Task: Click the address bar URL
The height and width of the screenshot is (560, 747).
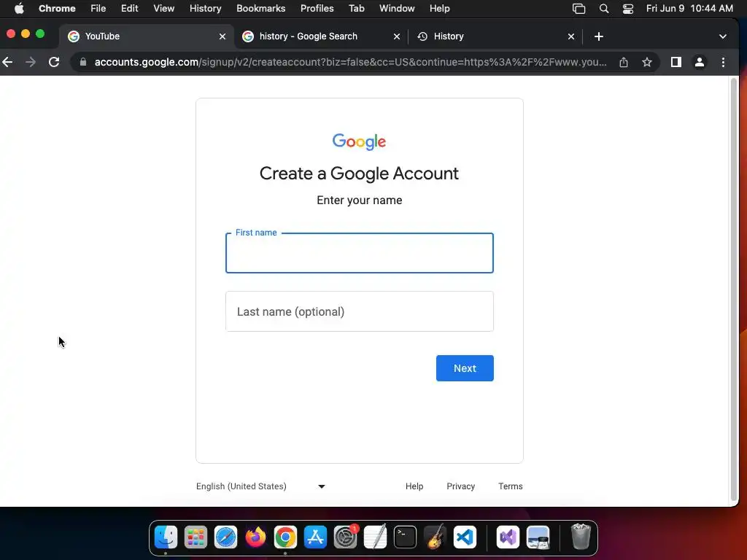Action: tap(351, 62)
